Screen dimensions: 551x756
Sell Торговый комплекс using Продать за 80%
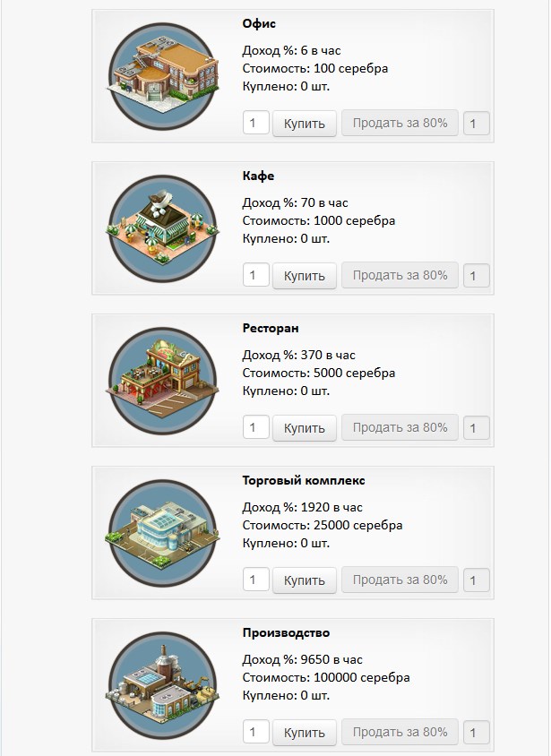point(400,580)
